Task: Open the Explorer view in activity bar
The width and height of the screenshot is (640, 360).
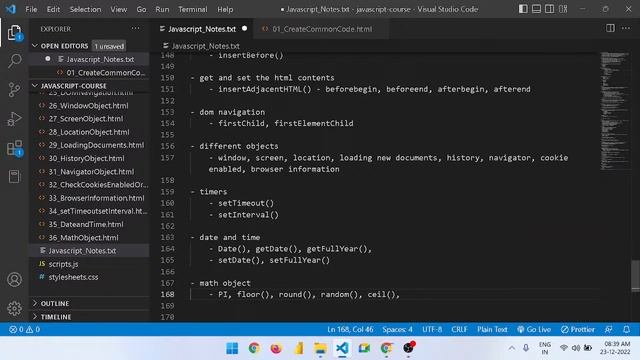Action: 14,33
